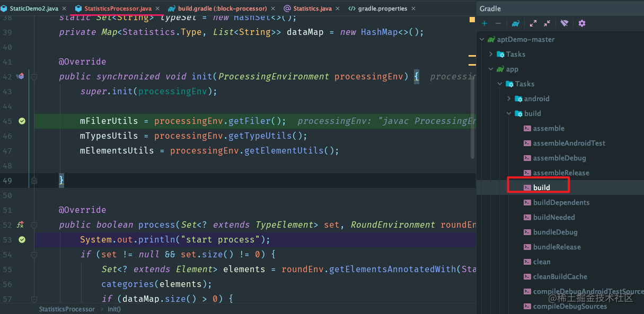Click the init() breadcrumb
The width and height of the screenshot is (644, 314).
pyautogui.click(x=114, y=309)
